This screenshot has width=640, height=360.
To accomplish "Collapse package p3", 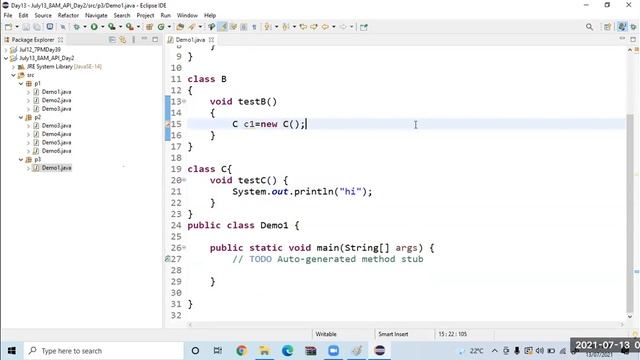I will 21,160.
